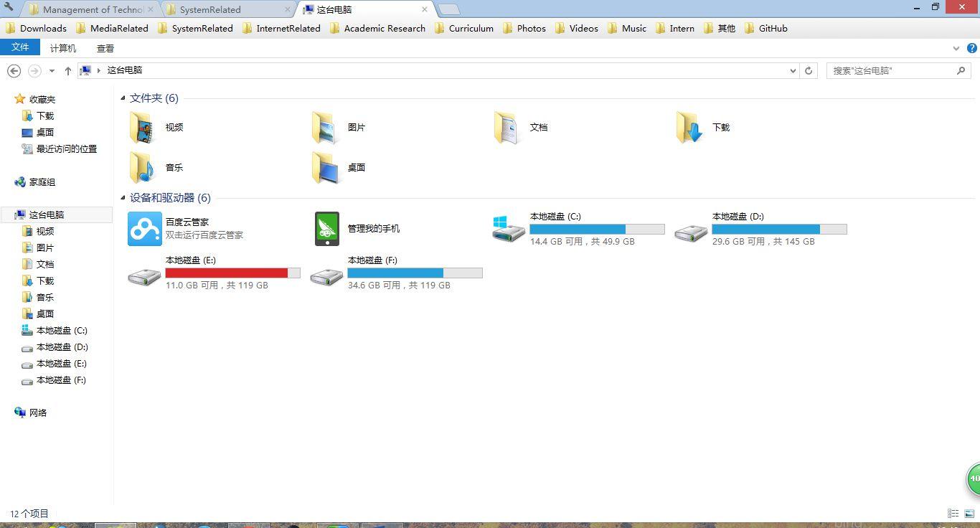Open the SystemRelated bookmark in bookmarks bar
Screen dimensions: 980x528
pyautogui.click(x=195, y=28)
